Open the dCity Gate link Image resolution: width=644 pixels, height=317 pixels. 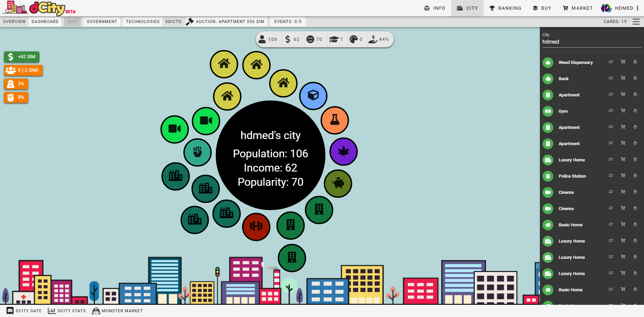pos(24,311)
